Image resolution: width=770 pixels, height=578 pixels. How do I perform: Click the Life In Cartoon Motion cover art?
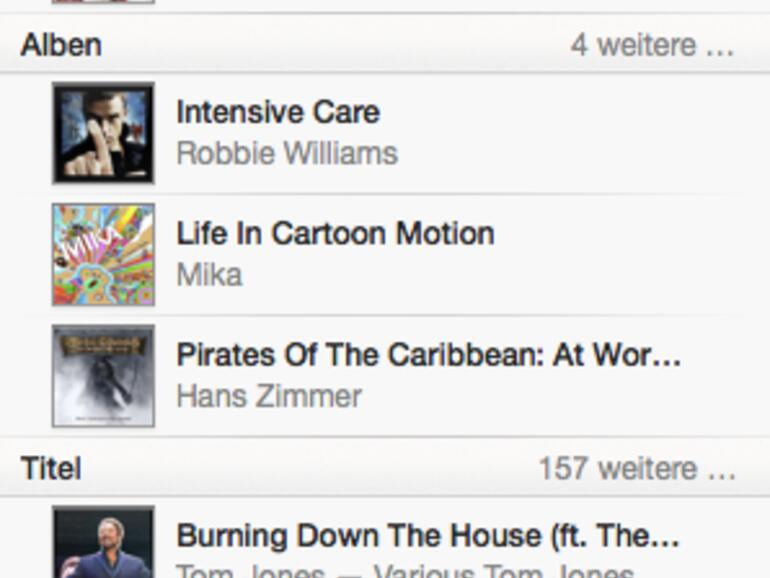pyautogui.click(x=103, y=254)
